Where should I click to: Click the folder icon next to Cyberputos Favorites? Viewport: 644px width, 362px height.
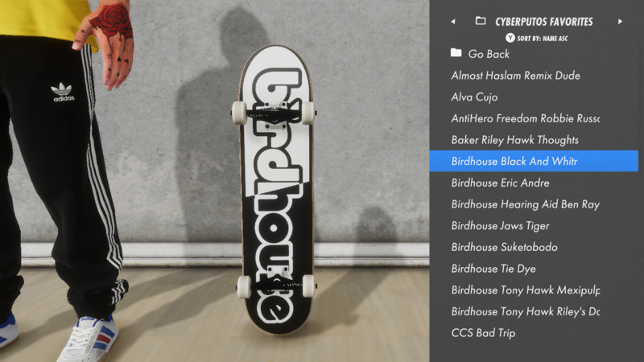(x=481, y=21)
